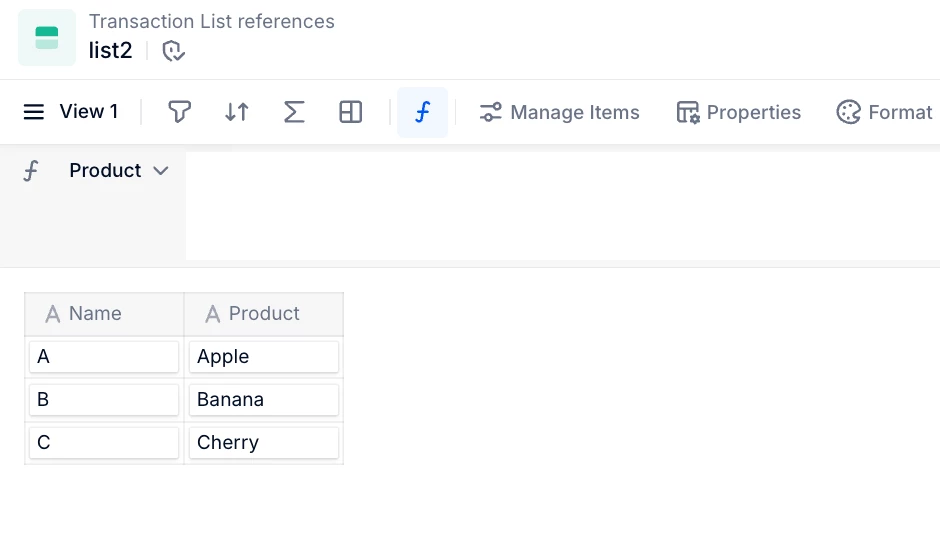
Task: Open Manage Items
Action: 559,112
